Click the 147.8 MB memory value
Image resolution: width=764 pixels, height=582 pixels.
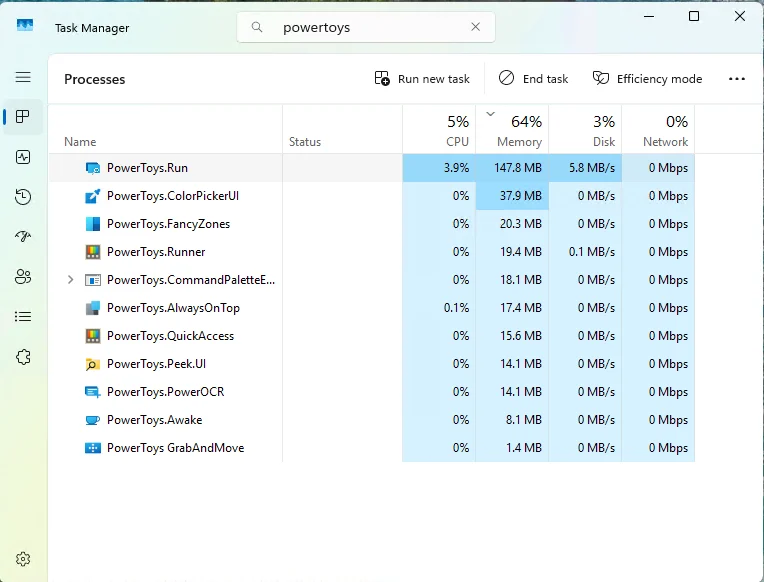click(x=517, y=168)
